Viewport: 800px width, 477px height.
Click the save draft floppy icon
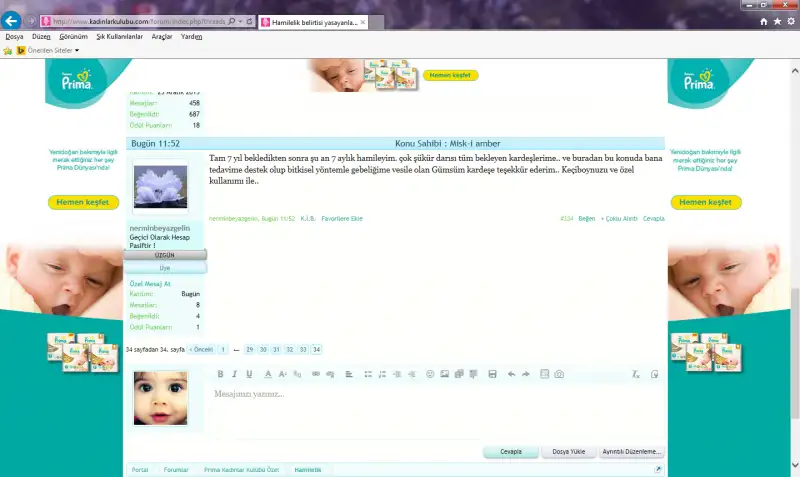(x=492, y=374)
